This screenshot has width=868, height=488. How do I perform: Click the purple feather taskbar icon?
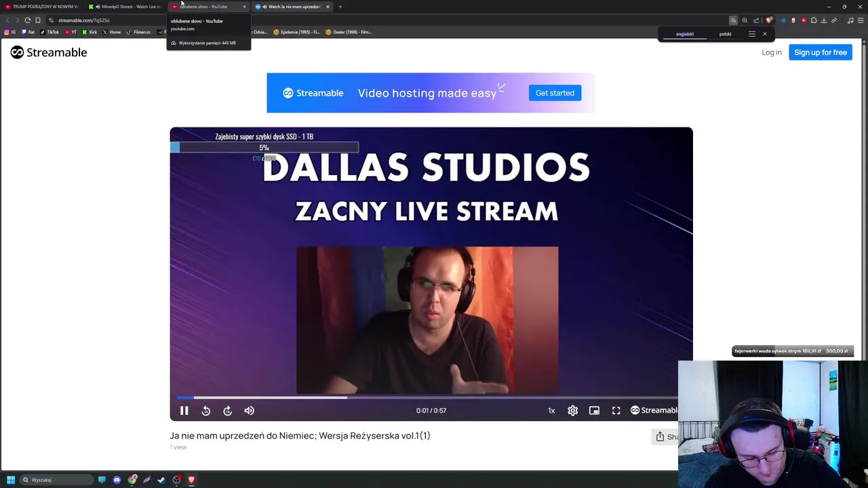146,480
